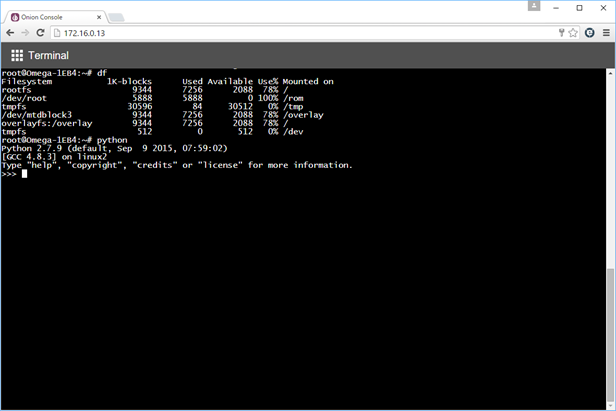Click the page vertical scrollbar track

point(611,240)
